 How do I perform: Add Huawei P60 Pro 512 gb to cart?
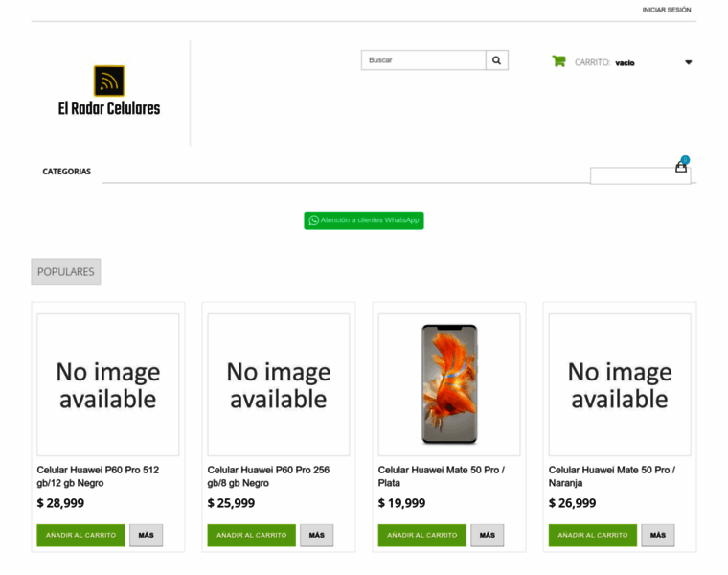[x=80, y=535]
